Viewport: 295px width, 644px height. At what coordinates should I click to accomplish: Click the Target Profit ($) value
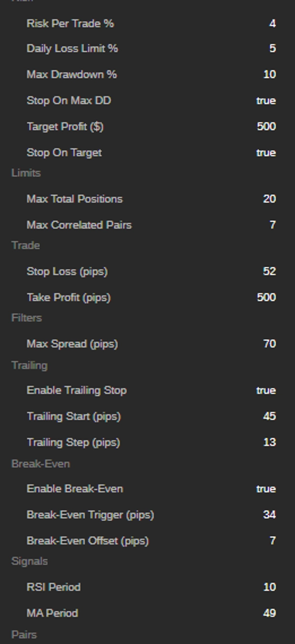[x=266, y=127]
